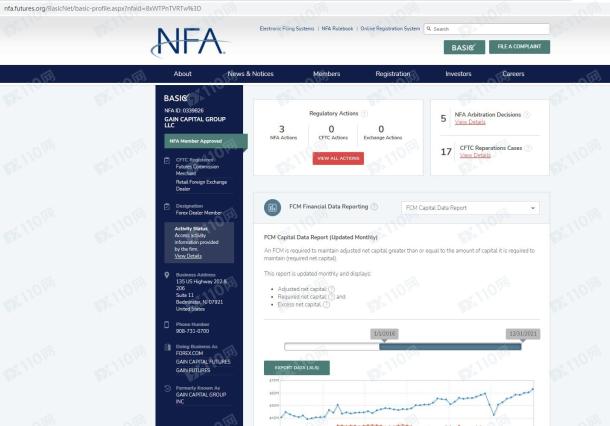The width and height of the screenshot is (610, 426).
Task: Click the GAIN CAPITAL GROUP LLC name
Action: 195,122
